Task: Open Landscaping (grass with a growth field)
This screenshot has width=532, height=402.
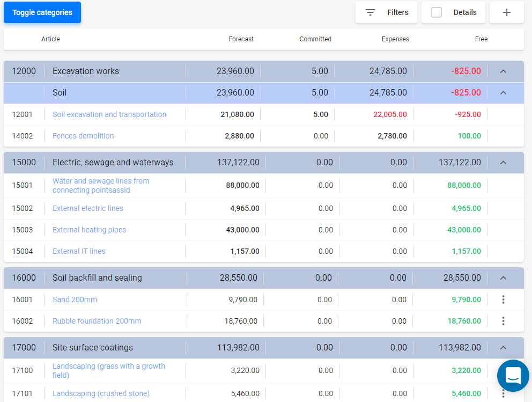Action: click(109, 370)
